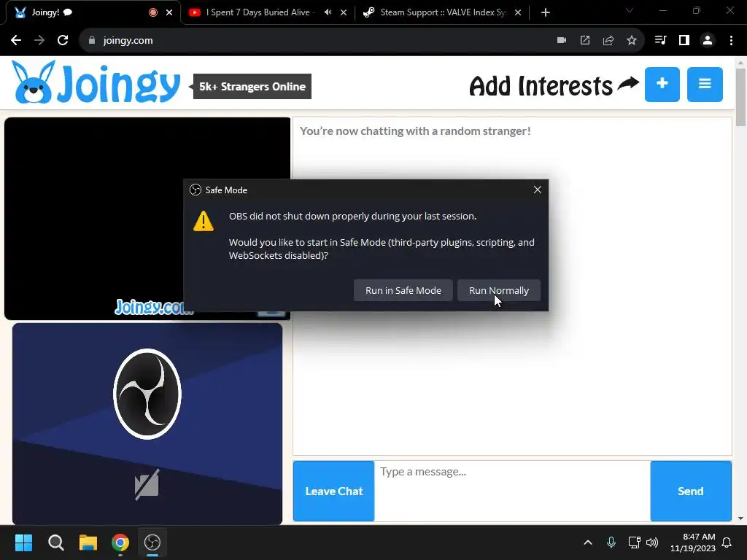
Task: Open the clock showing 8:47 AM
Action: (x=693, y=542)
